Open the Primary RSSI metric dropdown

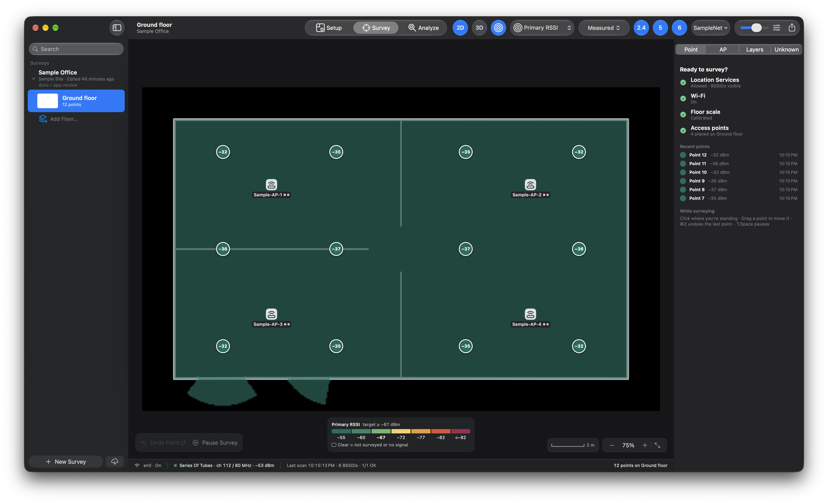point(542,27)
